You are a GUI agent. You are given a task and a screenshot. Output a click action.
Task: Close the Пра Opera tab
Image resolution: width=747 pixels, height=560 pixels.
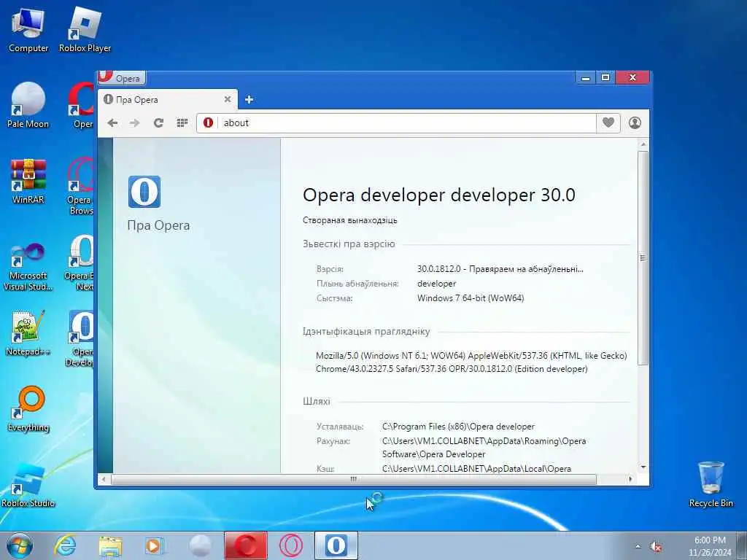tap(228, 99)
